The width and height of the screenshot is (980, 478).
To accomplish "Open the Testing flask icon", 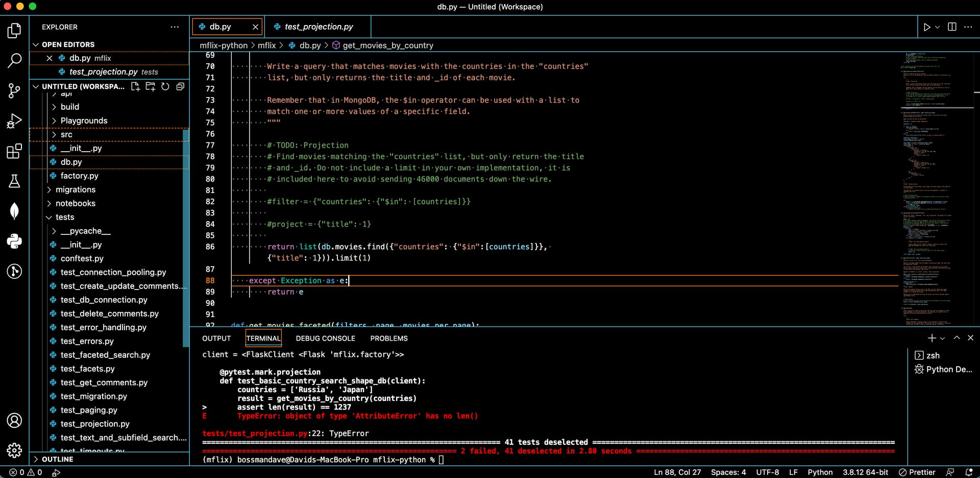I will point(14,181).
